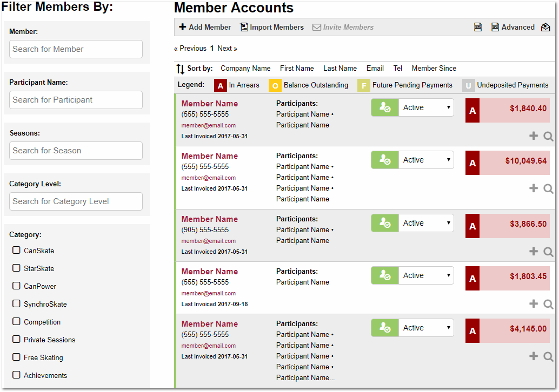Open the Active dropdown in the $1,803.45 row
Image resolution: width=559 pixels, height=392 pixels.
point(426,275)
